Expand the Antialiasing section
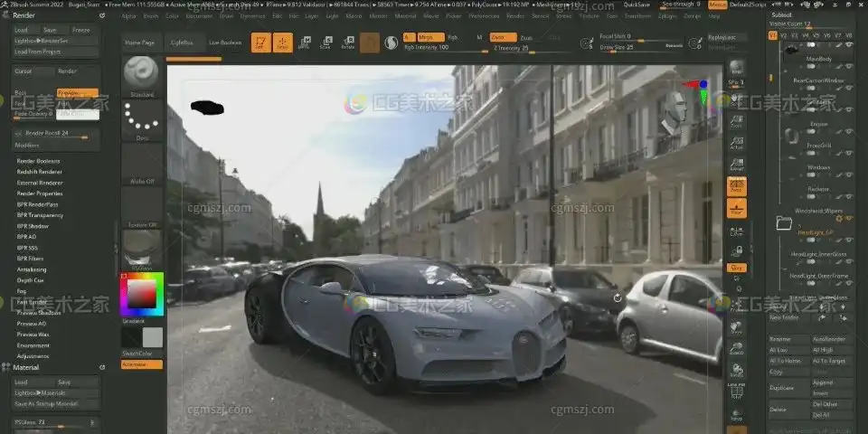The width and height of the screenshot is (868, 434). coord(32,269)
